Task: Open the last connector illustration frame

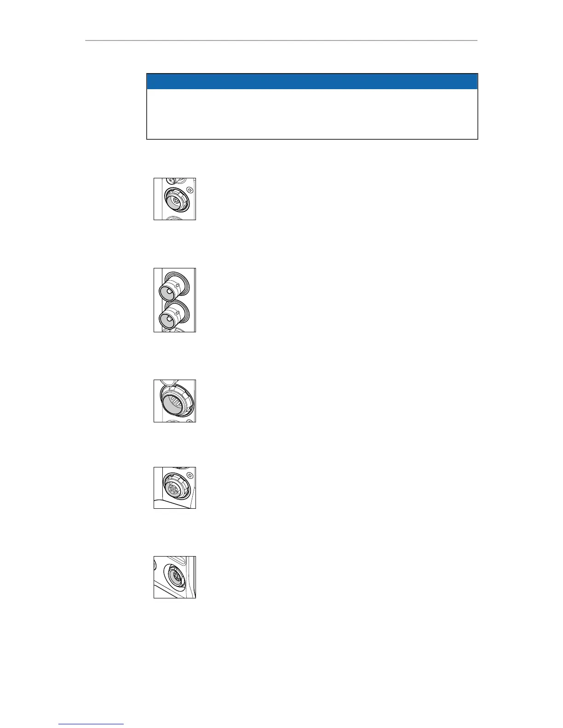Action: [x=175, y=577]
